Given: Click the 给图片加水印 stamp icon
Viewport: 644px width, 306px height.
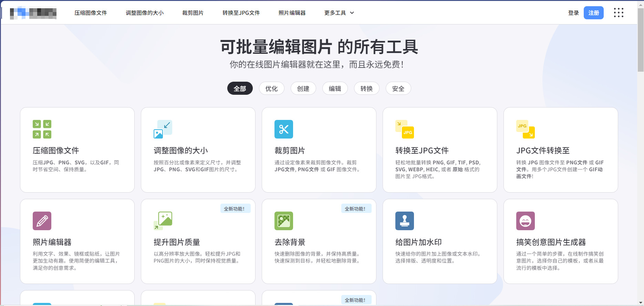Looking at the screenshot, I should pyautogui.click(x=405, y=221).
